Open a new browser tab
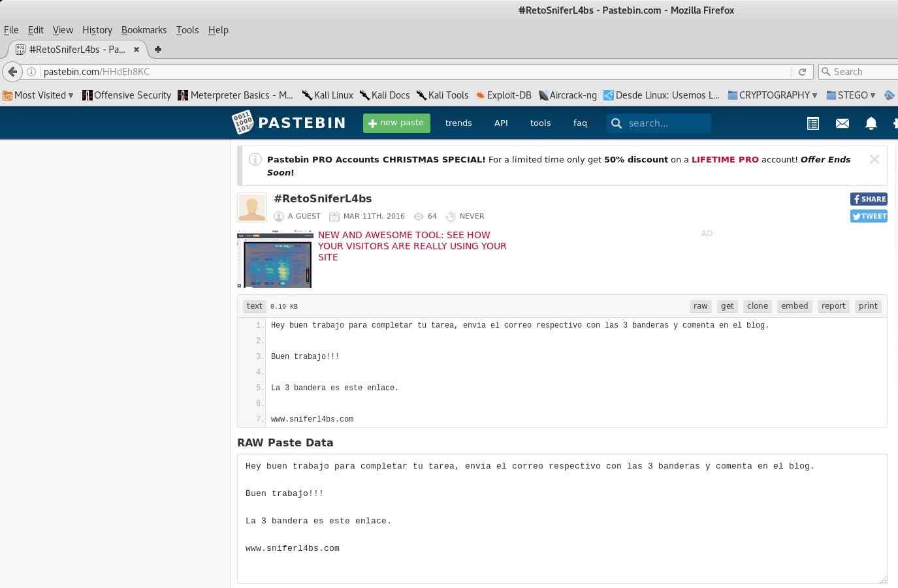This screenshot has height=588, width=898. pyautogui.click(x=158, y=50)
